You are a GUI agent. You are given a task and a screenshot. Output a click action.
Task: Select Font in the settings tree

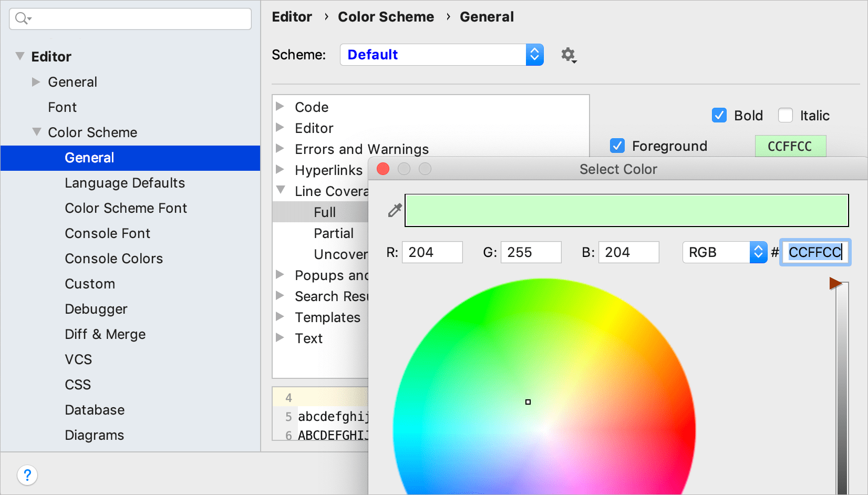tap(63, 107)
